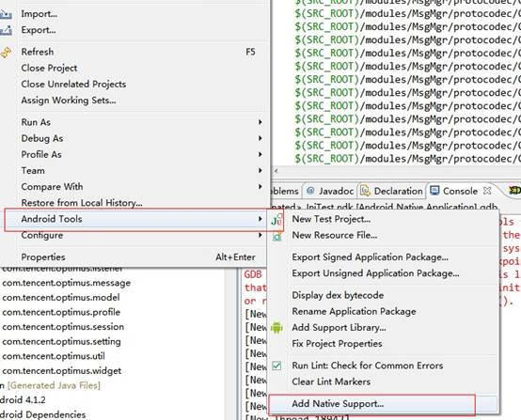
Task: Click the New Resource File icon
Action: (276, 236)
